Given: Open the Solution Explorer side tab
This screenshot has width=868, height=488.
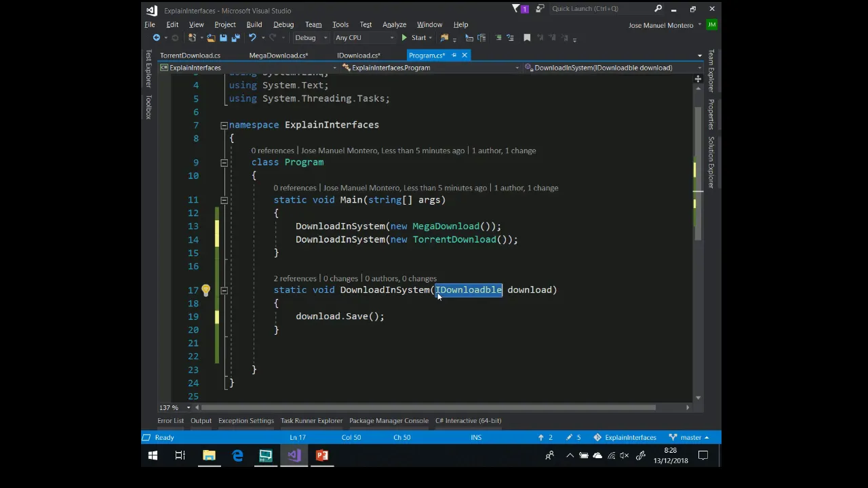Looking at the screenshot, I should tap(711, 162).
